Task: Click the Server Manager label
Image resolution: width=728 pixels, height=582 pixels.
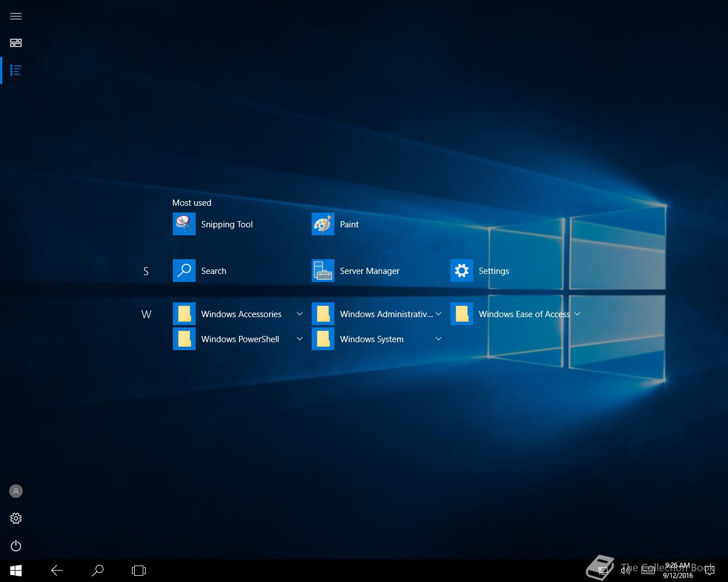Action: (x=370, y=271)
